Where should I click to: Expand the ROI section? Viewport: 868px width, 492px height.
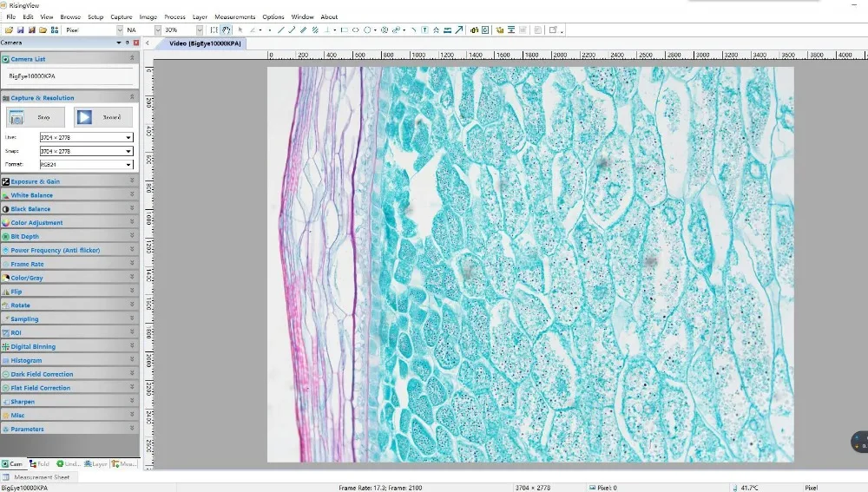69,332
